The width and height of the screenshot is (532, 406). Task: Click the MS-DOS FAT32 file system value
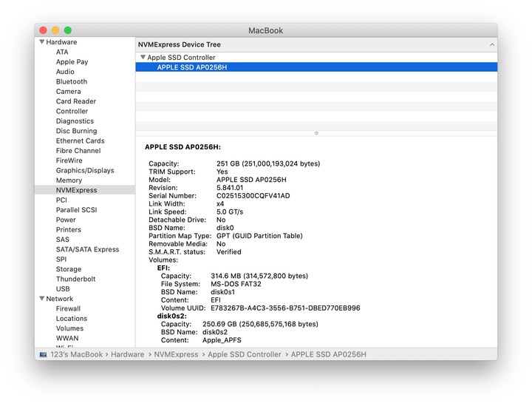236,284
